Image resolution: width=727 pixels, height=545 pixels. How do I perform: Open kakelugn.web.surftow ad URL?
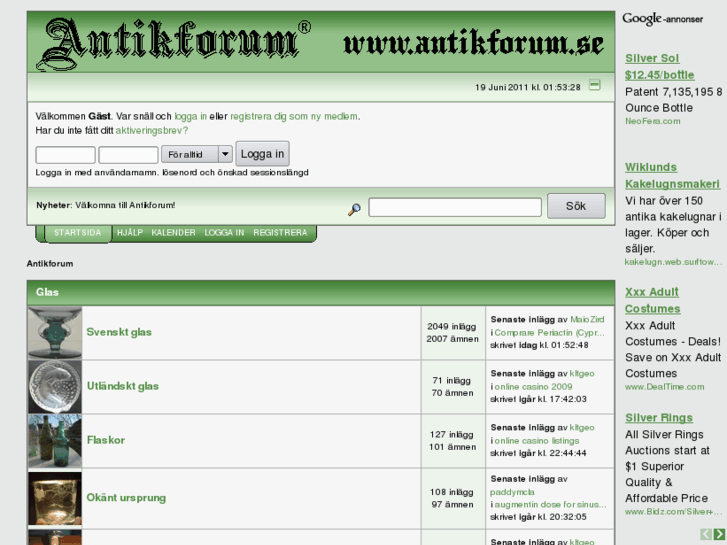pos(673,262)
